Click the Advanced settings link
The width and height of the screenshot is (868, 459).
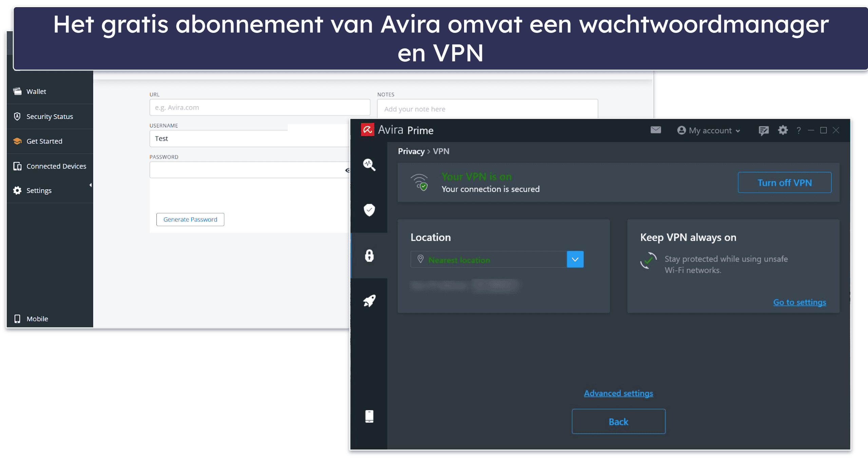618,393
